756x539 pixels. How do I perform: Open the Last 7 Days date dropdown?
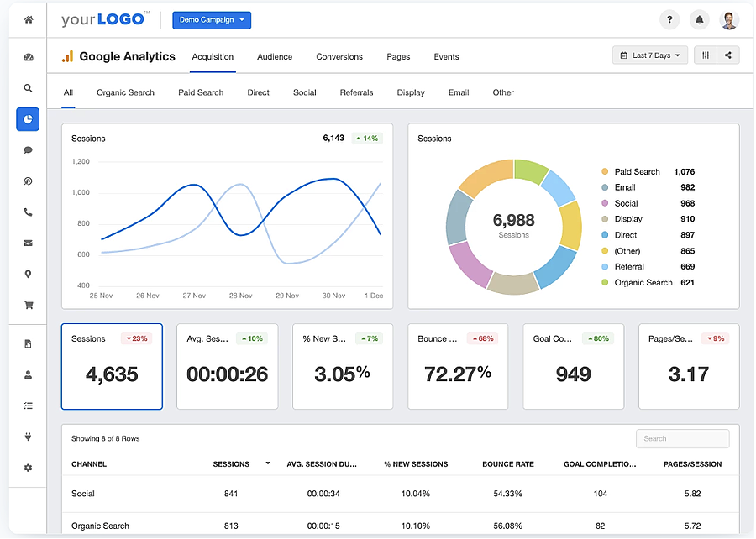pos(649,54)
